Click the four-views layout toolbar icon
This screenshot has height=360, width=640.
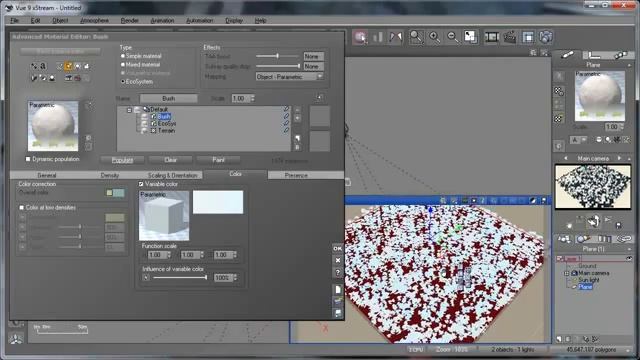pyautogui.click(x=528, y=37)
